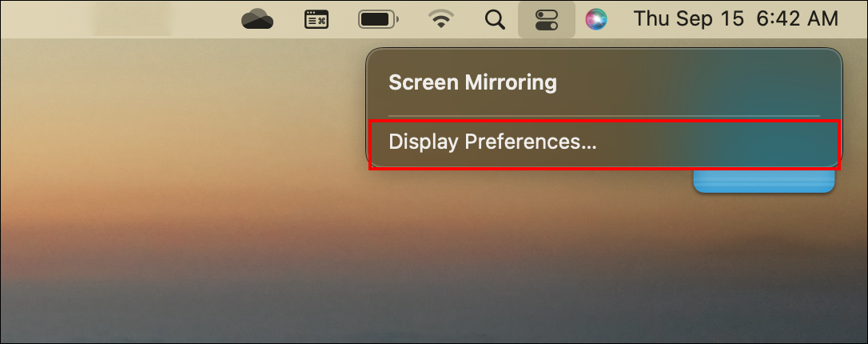Open the Wi-Fi menu
Image resolution: width=868 pixels, height=344 pixels.
point(440,19)
